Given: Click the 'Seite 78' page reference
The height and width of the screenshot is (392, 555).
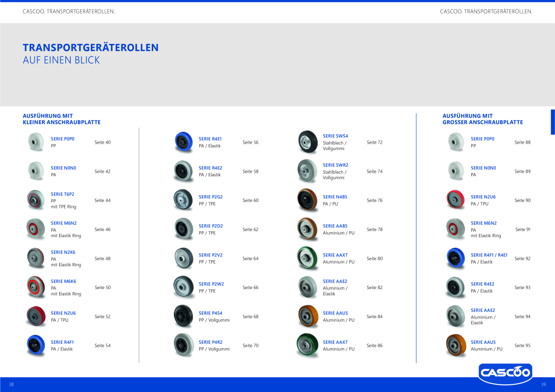Looking at the screenshot, I should tap(375, 230).
